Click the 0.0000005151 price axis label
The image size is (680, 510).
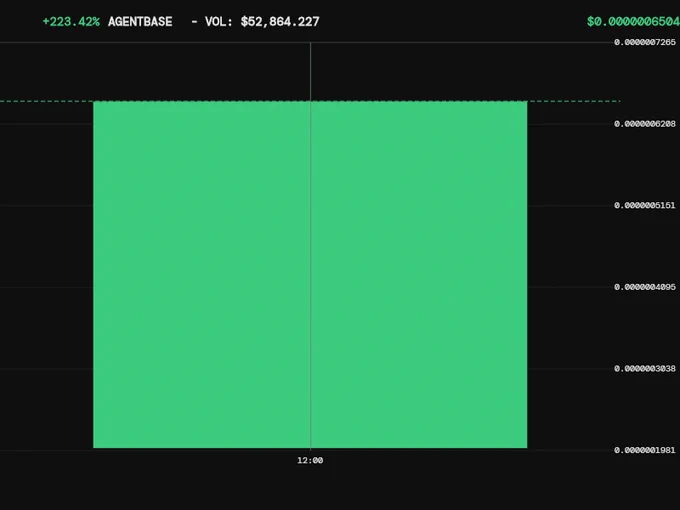click(644, 206)
